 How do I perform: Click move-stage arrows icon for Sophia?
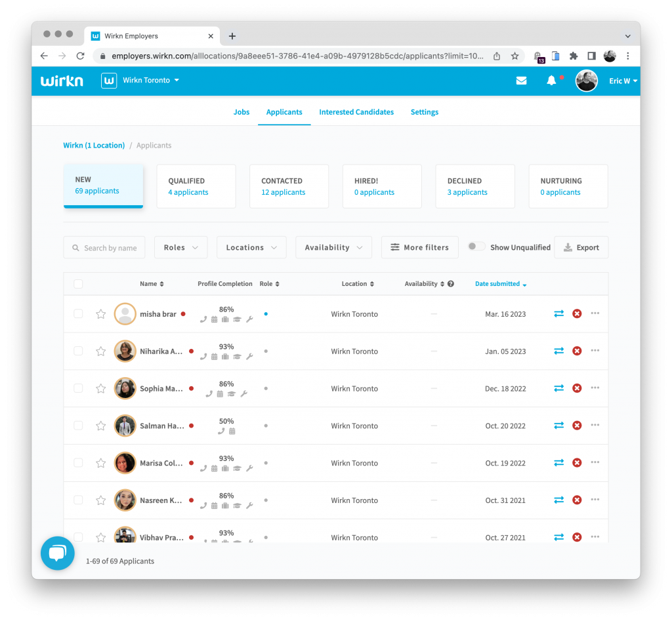[x=558, y=388]
